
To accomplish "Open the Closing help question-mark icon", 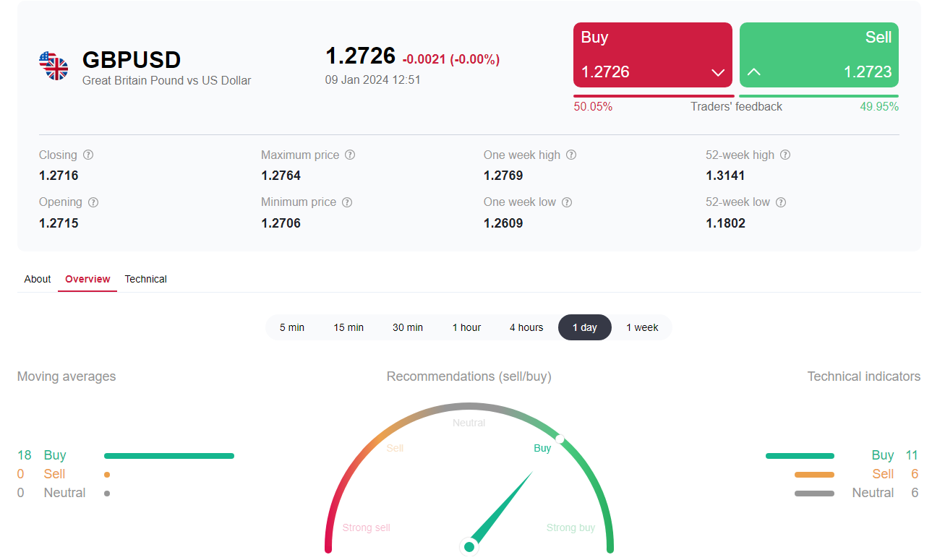I will click(x=88, y=155).
